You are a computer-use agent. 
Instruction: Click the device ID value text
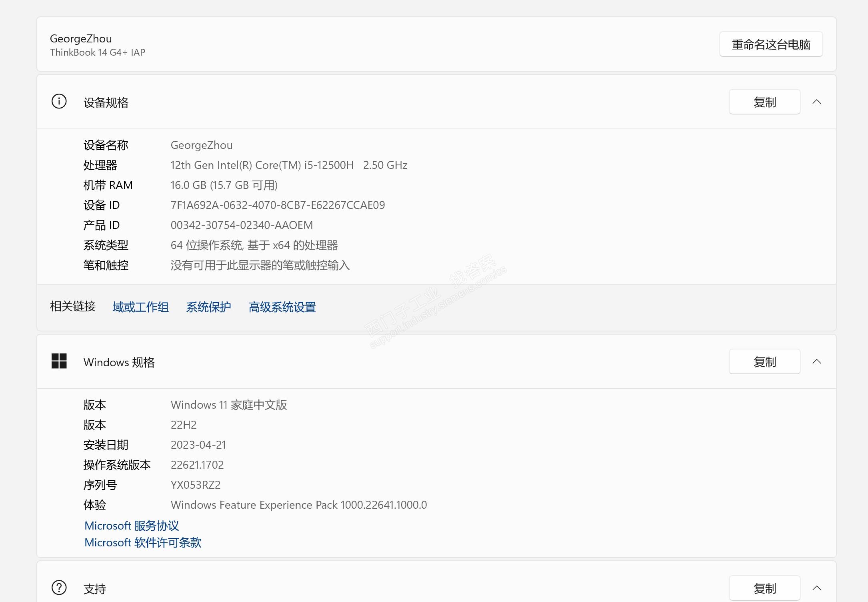click(278, 205)
